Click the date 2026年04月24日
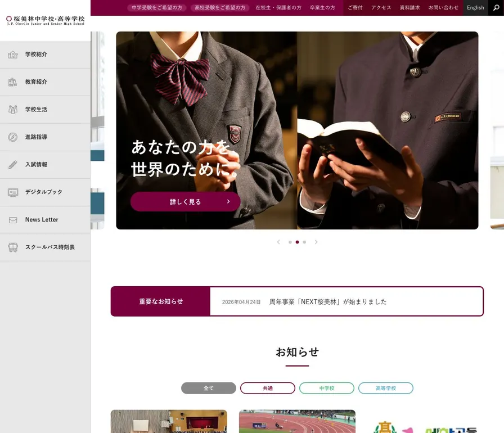The width and height of the screenshot is (504, 433). click(241, 302)
